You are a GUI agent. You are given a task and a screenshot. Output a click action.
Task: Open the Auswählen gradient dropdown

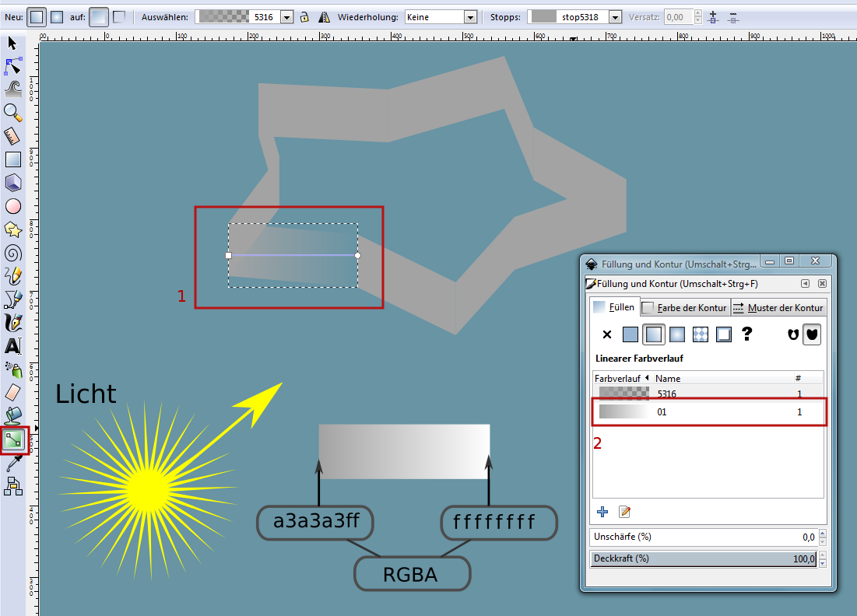point(286,16)
